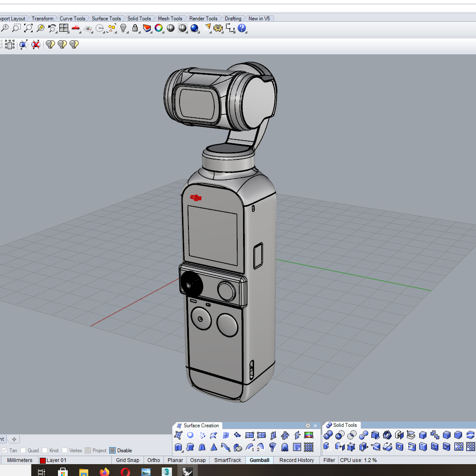Open the Millimeters units selector

click(19, 460)
